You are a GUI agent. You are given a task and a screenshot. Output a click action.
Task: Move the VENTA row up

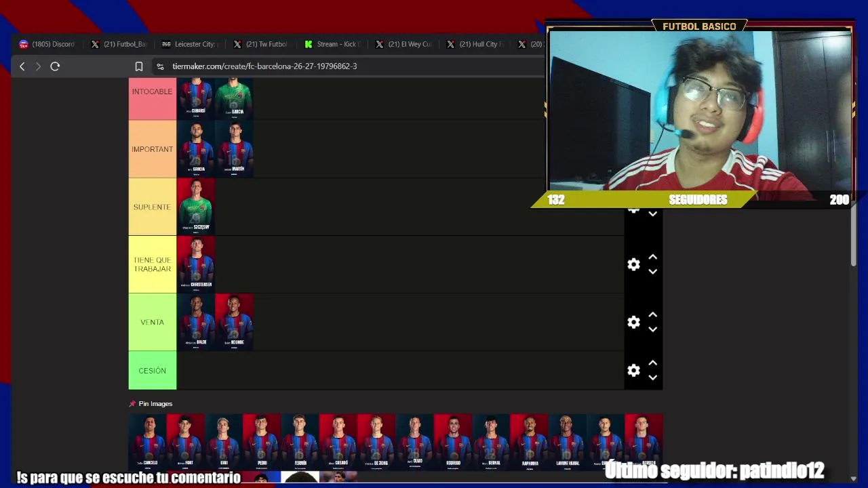coord(652,315)
